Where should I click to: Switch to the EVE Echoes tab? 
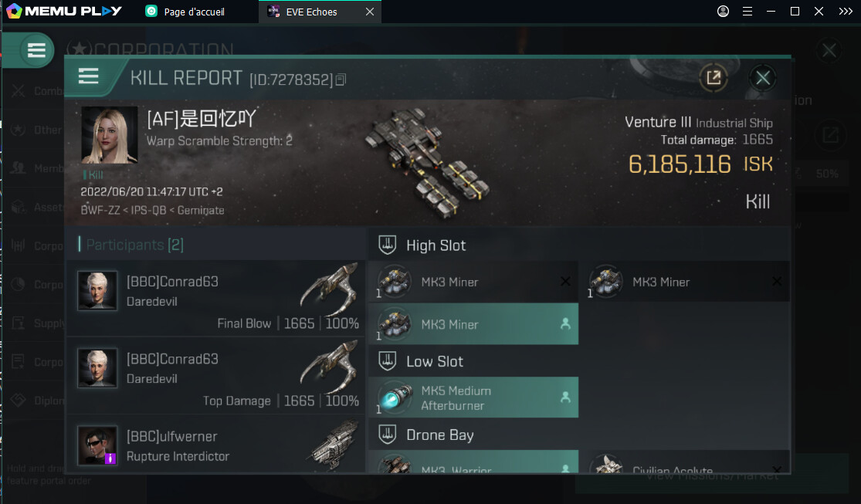[x=311, y=12]
